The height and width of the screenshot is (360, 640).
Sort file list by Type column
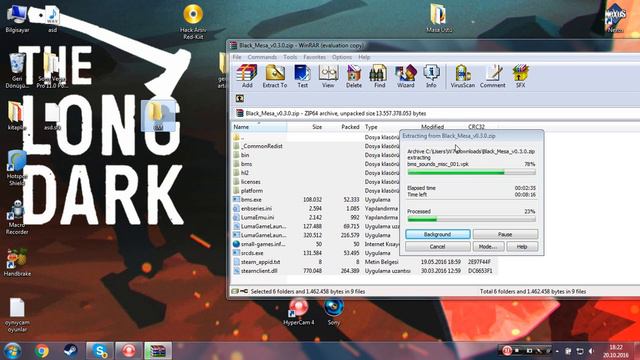[391, 127]
